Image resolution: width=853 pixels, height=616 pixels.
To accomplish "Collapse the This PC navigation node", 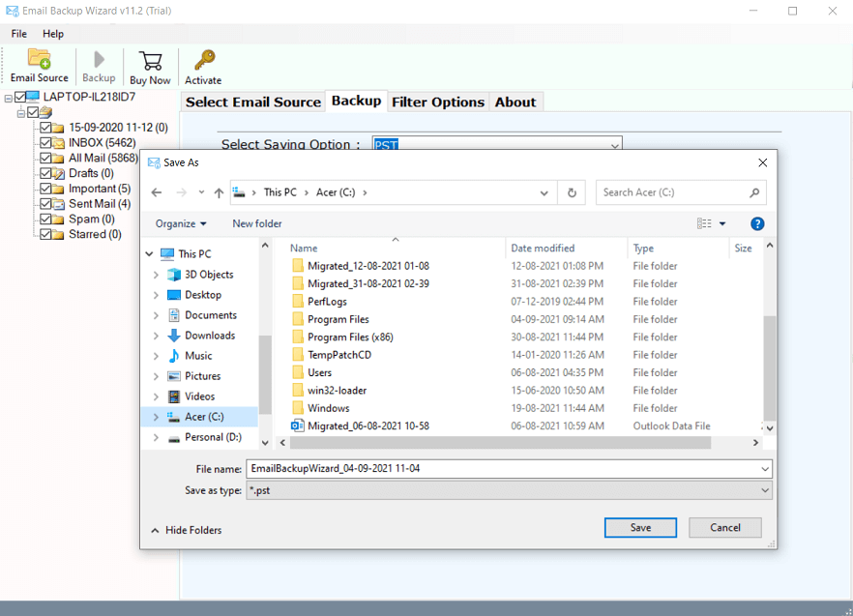I will [x=149, y=254].
